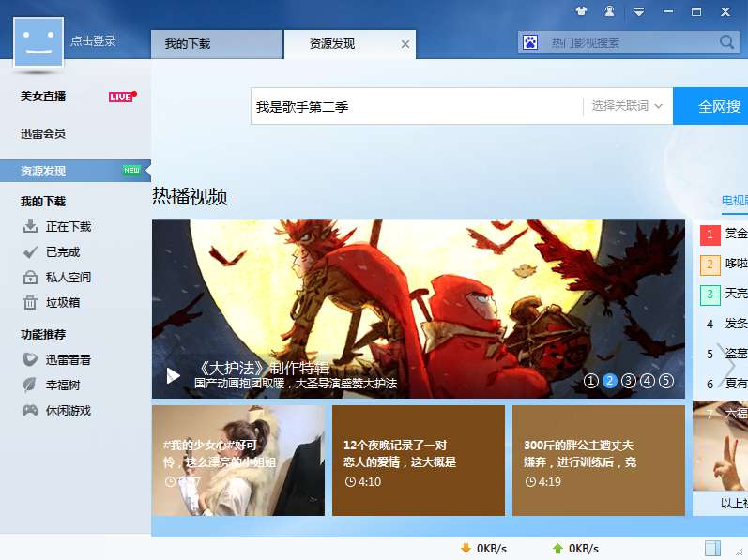Select carousel slide indicator 1
The height and width of the screenshot is (560, 748).
click(x=591, y=381)
